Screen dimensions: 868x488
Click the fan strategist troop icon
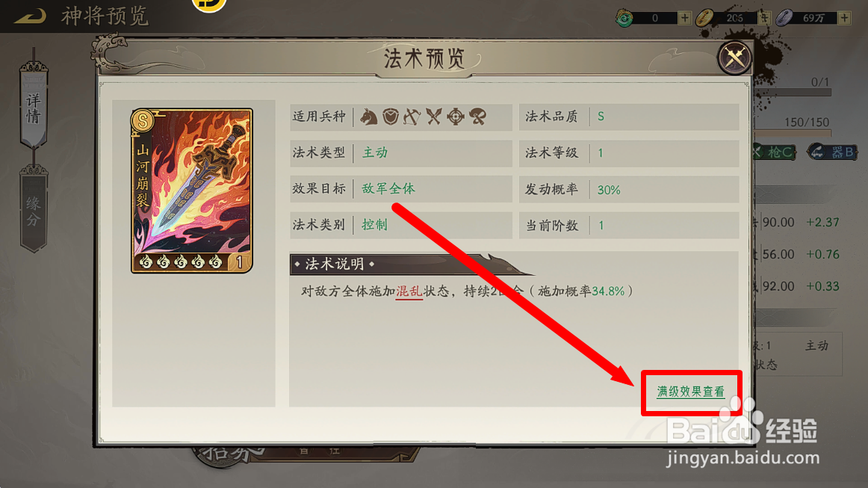pos(478,117)
